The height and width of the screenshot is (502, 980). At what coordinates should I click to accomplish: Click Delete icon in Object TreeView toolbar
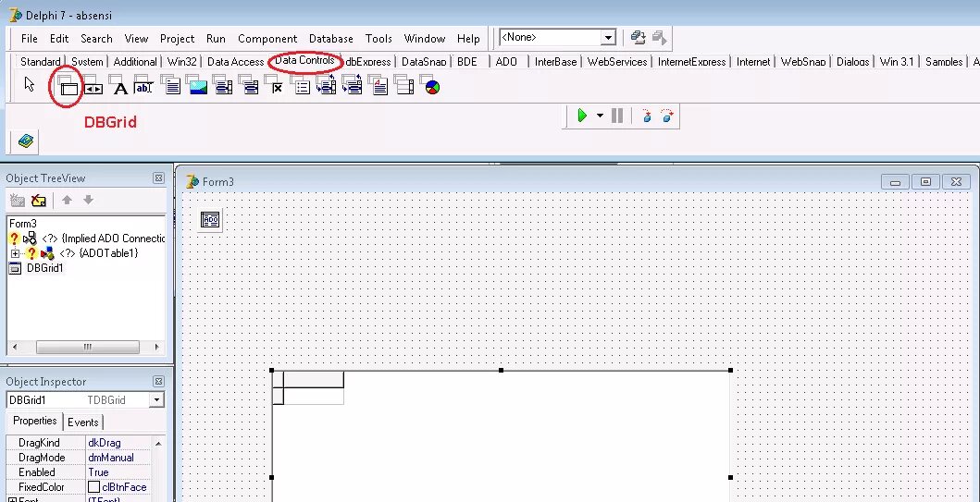39,201
